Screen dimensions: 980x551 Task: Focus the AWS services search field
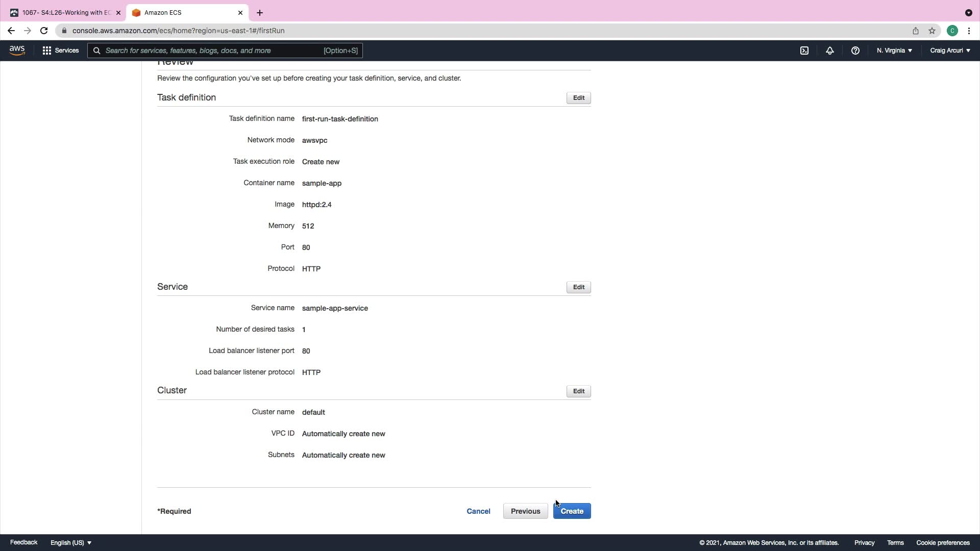tap(214, 51)
